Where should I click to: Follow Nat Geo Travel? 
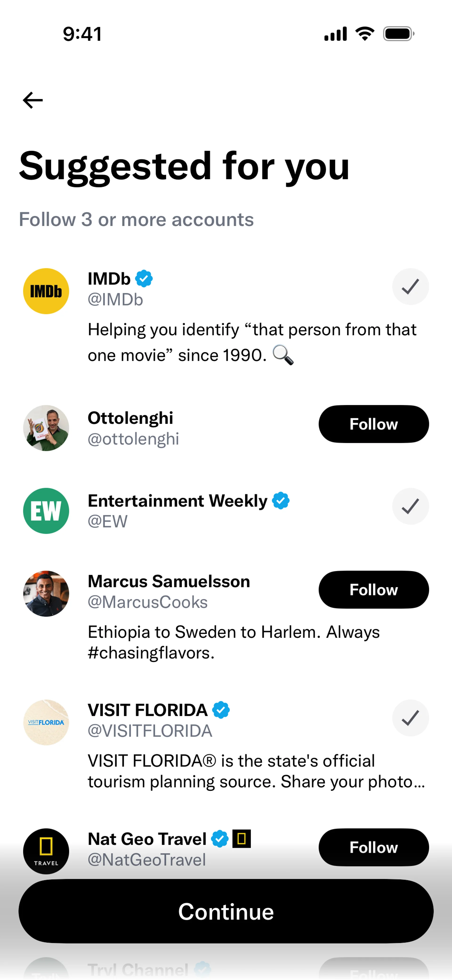point(374,847)
